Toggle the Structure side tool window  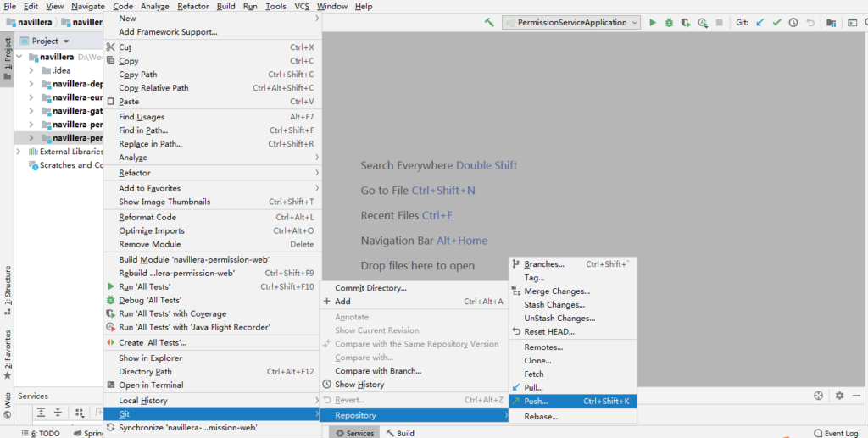point(8,286)
